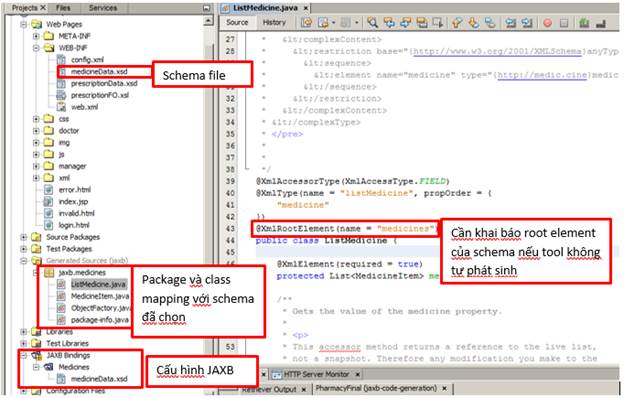
Task: Click the Projects panel scroll up arrow
Action: click(x=208, y=21)
